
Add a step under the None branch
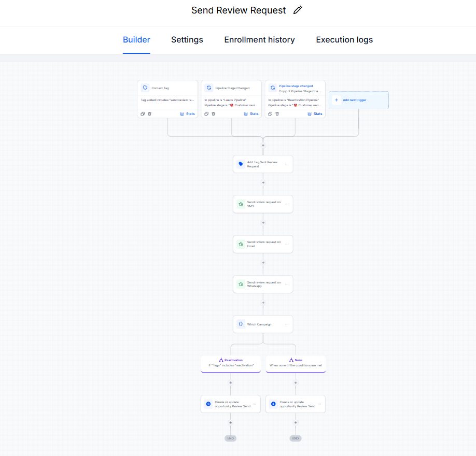tap(296, 383)
